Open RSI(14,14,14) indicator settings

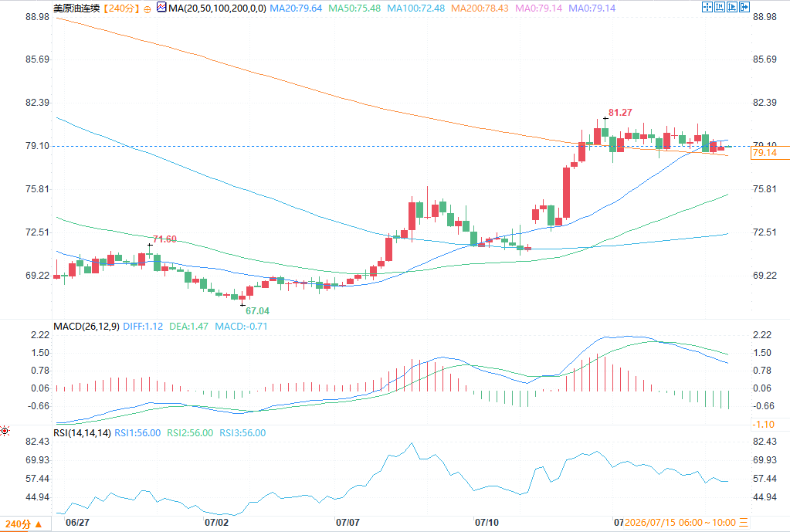pos(82,433)
